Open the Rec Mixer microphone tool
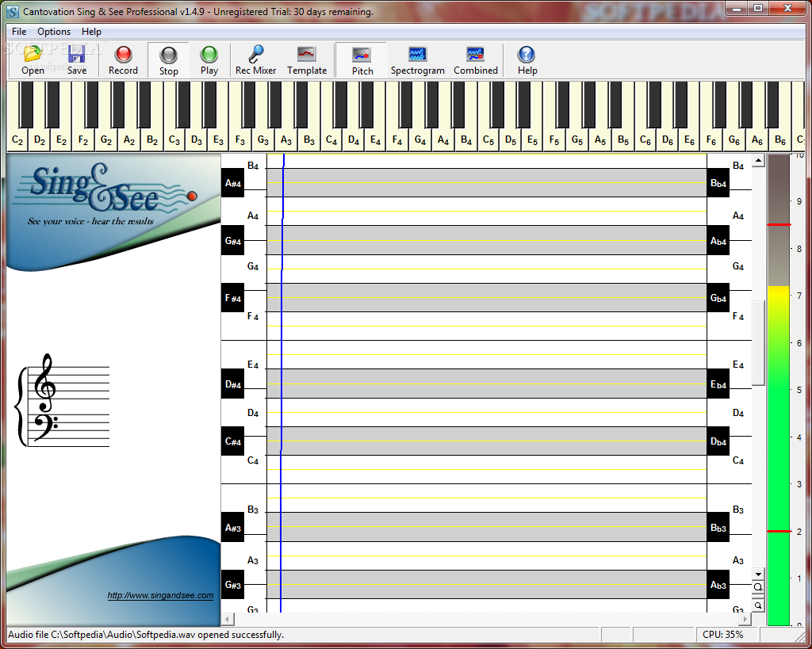Image resolution: width=812 pixels, height=649 pixels. tap(256, 60)
